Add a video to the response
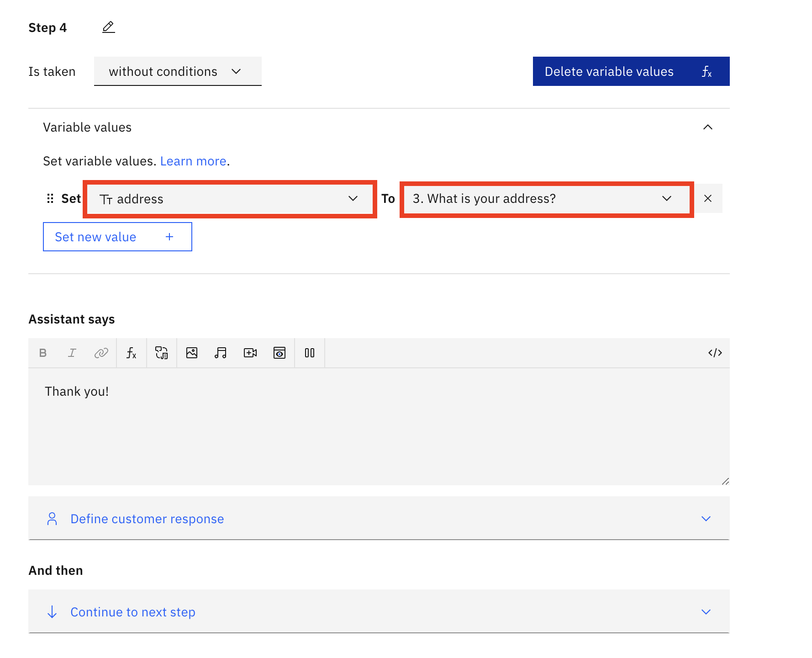The height and width of the screenshot is (658, 812). [250, 353]
